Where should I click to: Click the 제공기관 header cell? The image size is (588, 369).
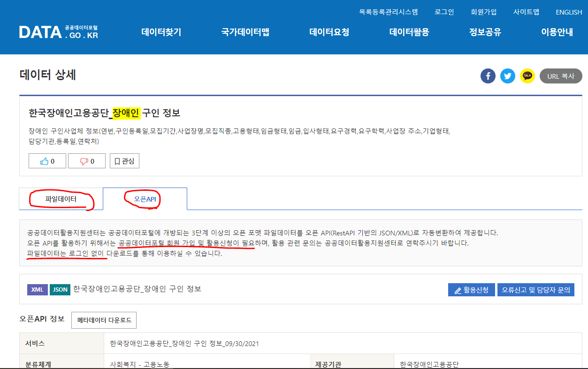[x=352, y=361]
